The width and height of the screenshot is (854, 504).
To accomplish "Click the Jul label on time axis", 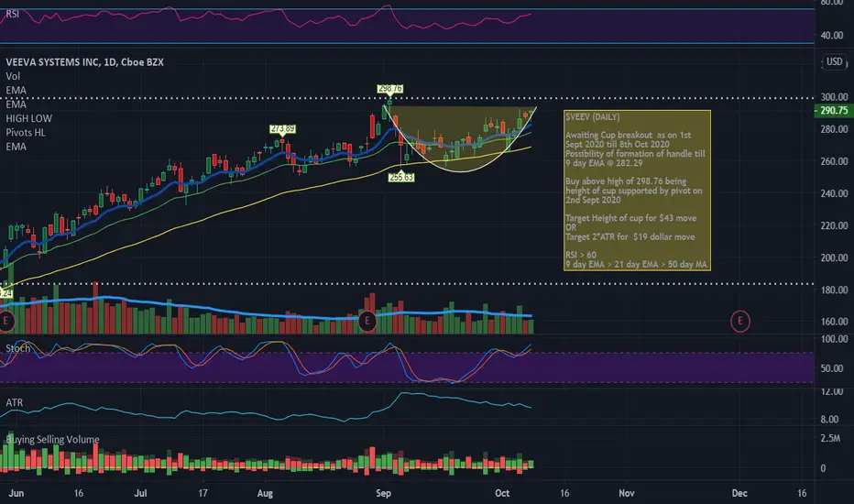I will (x=140, y=493).
